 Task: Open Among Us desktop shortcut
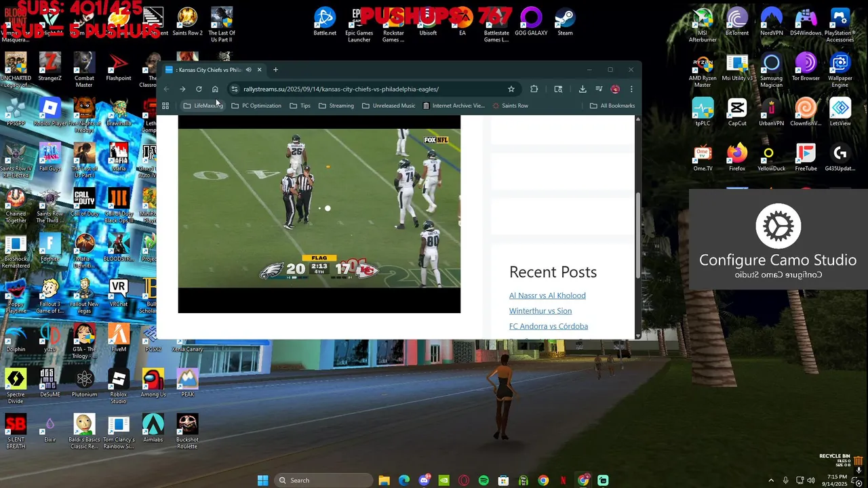(x=153, y=384)
